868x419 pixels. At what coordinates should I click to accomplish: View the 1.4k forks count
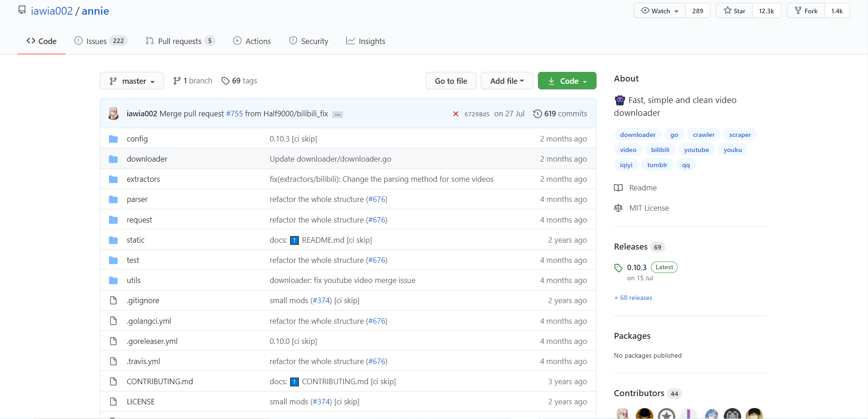[x=837, y=11]
